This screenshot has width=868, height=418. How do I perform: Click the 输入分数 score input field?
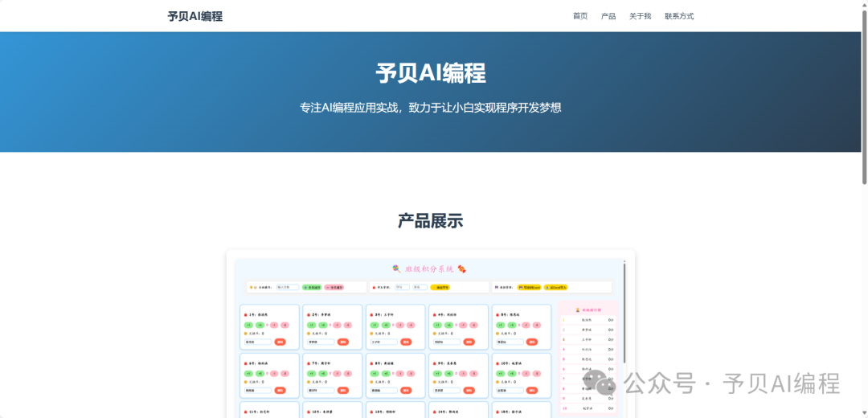288,287
